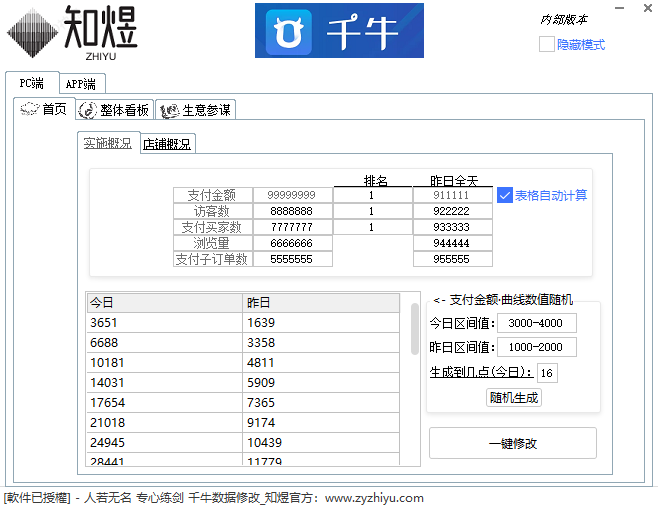Select the cell 3651
Viewport: 658px width, 508px height.
(164, 323)
